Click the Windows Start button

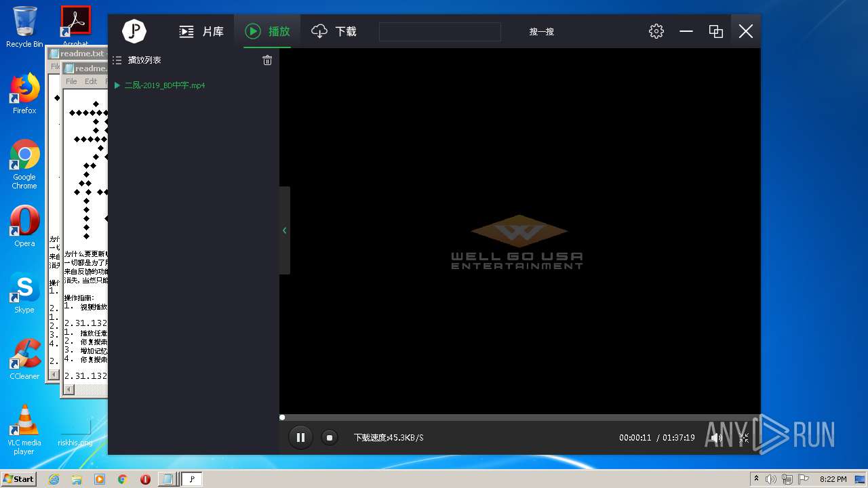tap(19, 479)
